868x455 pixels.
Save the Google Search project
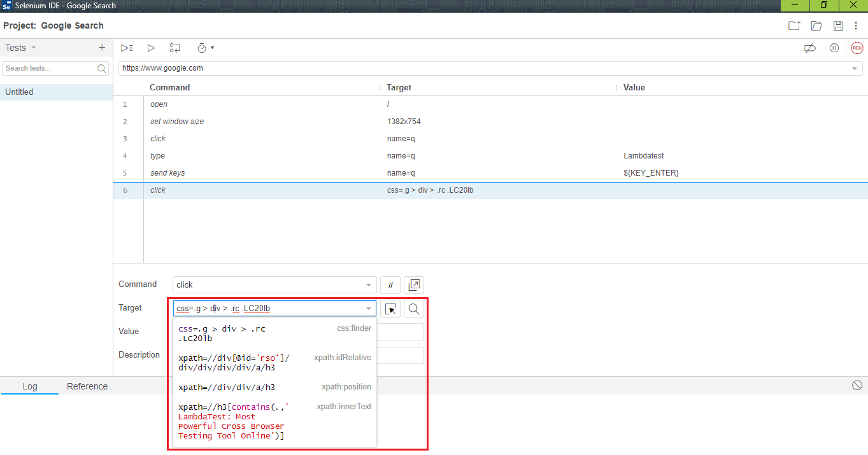[x=837, y=25]
